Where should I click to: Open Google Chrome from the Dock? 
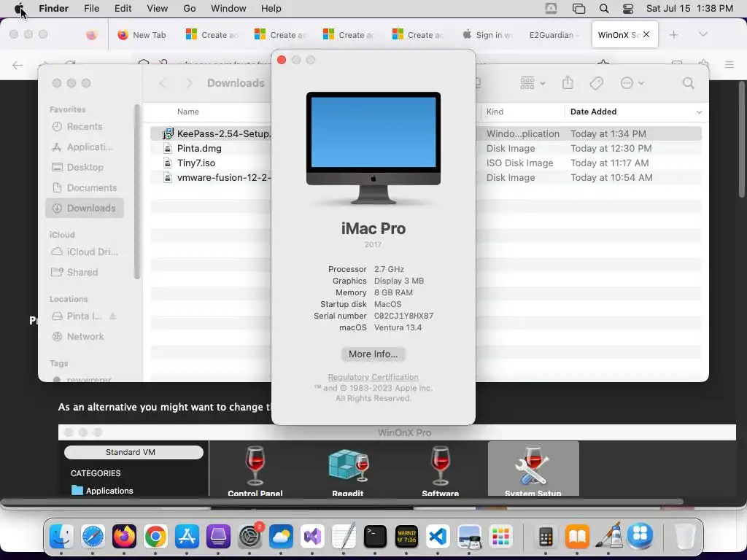point(156,536)
